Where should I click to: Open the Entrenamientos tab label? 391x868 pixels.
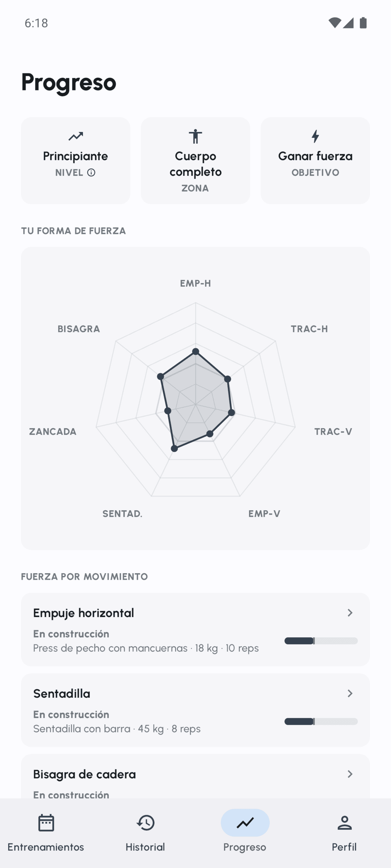(46, 847)
